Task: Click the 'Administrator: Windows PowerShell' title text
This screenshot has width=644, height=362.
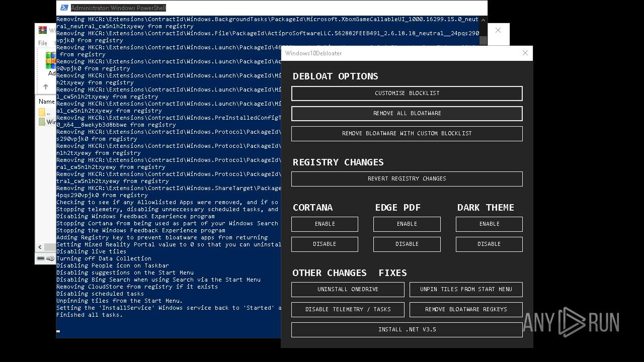Action: 118,8
